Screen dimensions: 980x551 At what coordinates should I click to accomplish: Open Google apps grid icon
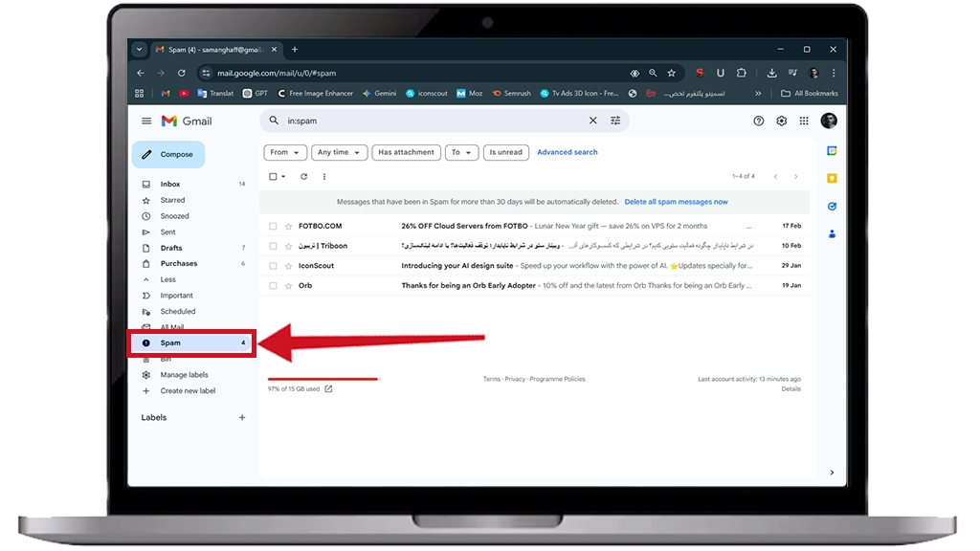coord(804,121)
